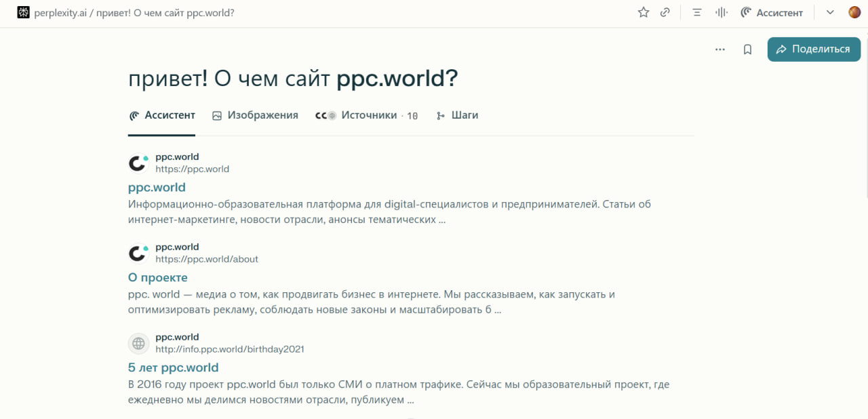The width and height of the screenshot is (868, 419).
Task: Click the globe icon next to info.ppc.world source
Action: tap(138, 344)
